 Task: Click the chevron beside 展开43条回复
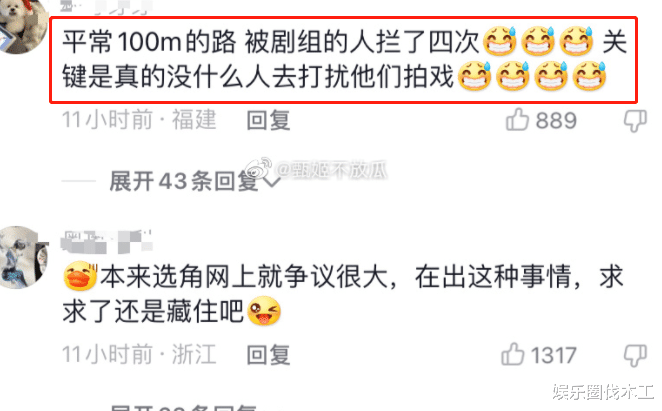(x=272, y=182)
